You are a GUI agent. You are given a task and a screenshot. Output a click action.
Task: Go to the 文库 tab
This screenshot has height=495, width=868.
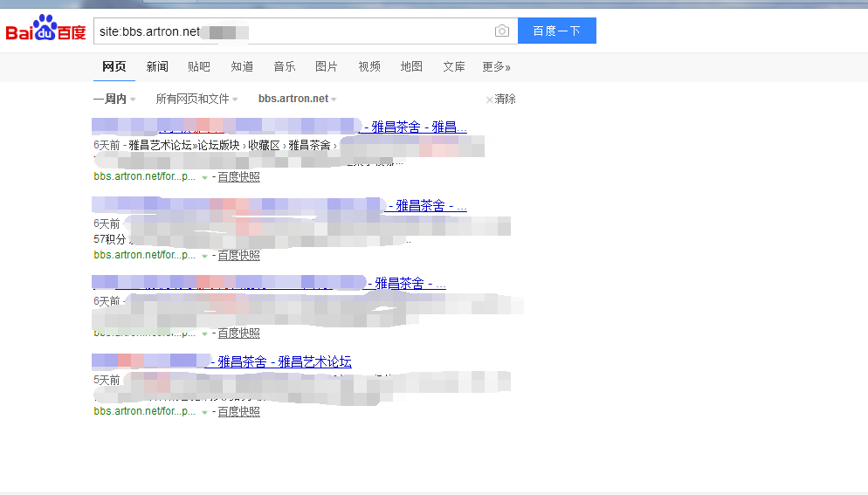454,67
